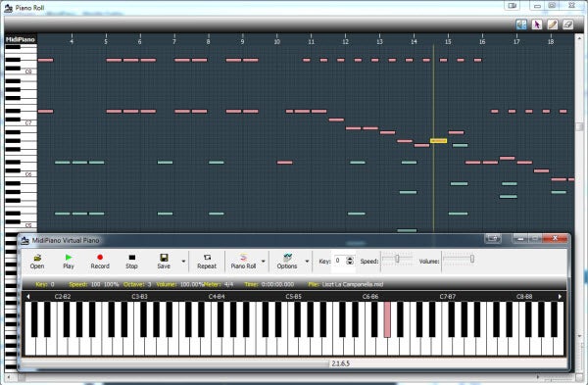588x385 pixels.
Task: Click the Piano Roll horizontal scrollbar left arrow
Action: 9,377
